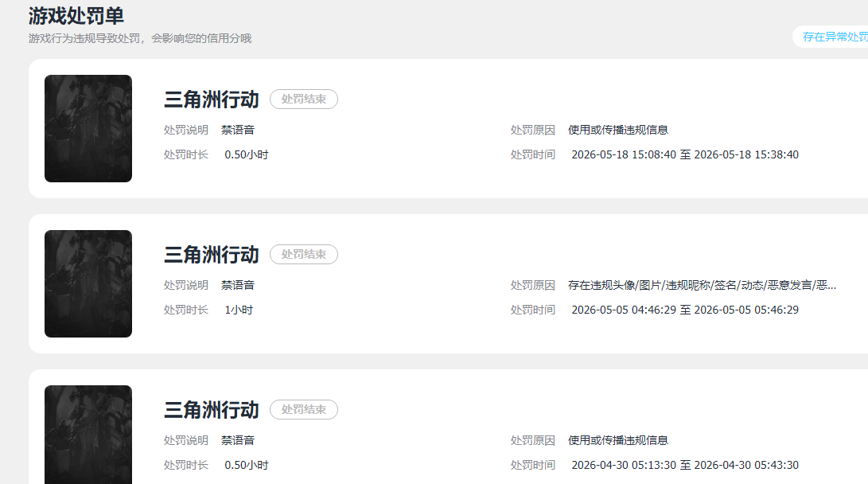
Task: Select third card's 三角洲行动 title
Action: tap(212, 410)
